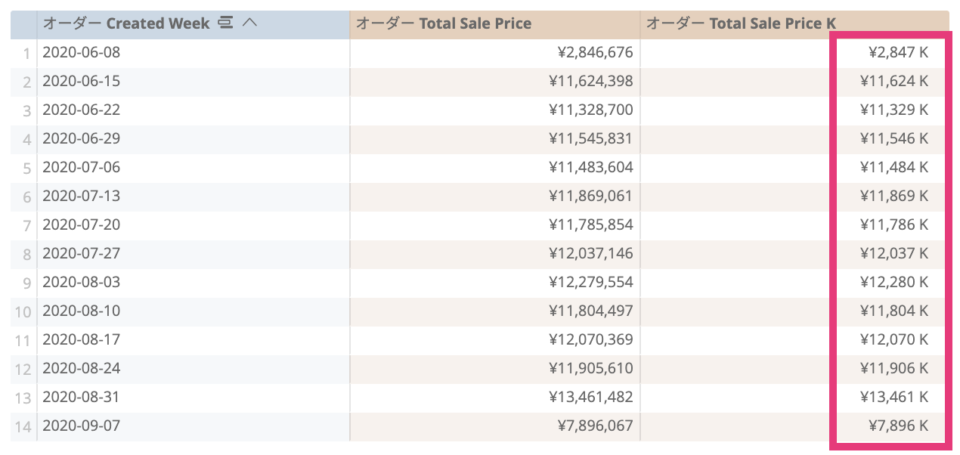Select the オーダー Created Week column header

[x=193, y=24]
